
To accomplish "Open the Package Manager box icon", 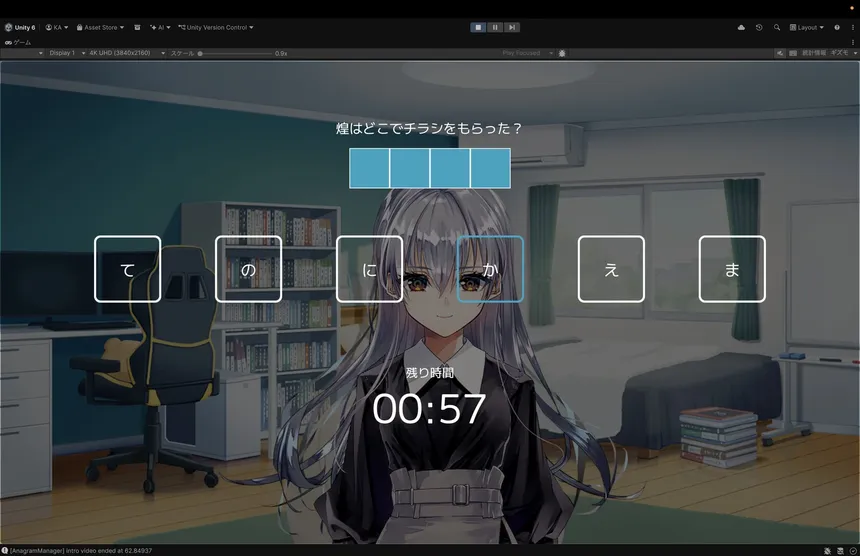I will coord(137,27).
